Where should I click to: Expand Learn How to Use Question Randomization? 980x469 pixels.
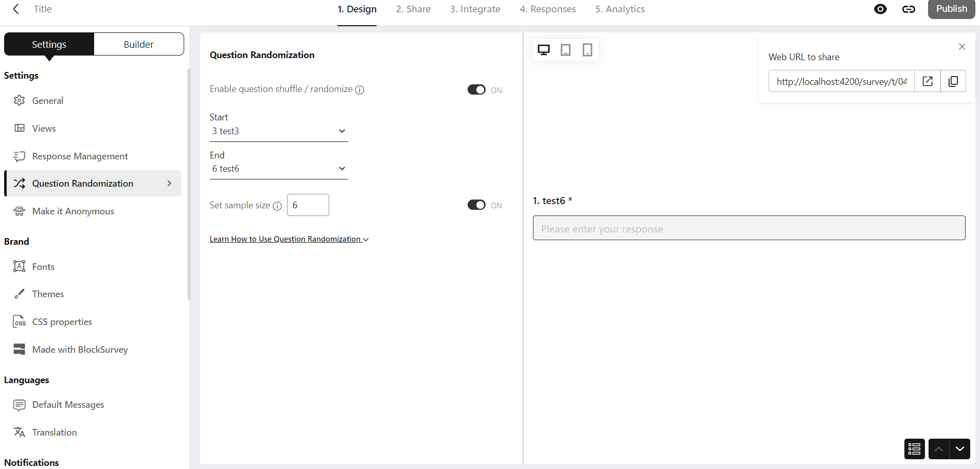coord(289,239)
